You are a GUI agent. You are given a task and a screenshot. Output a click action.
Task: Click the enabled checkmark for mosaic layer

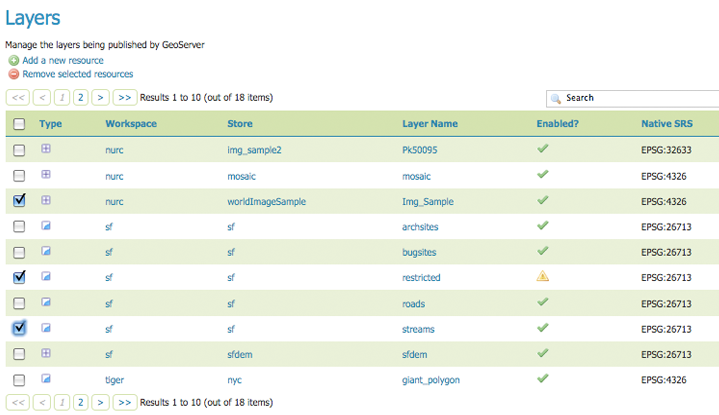543,174
